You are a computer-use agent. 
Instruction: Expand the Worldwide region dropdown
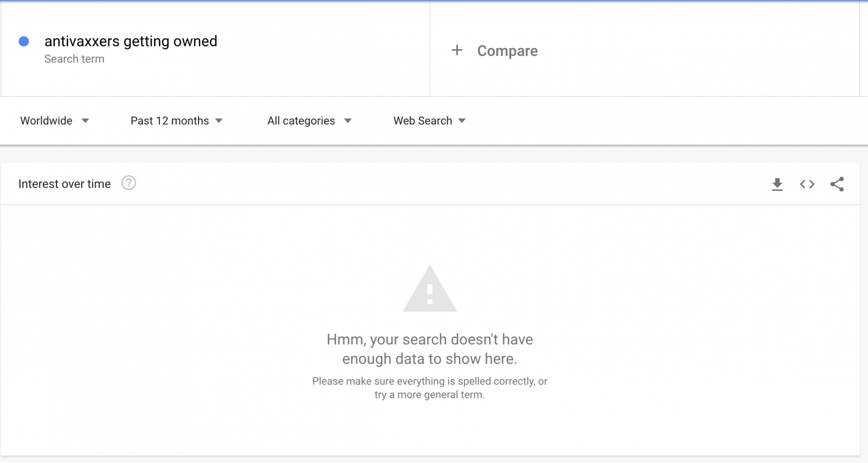[x=54, y=121]
